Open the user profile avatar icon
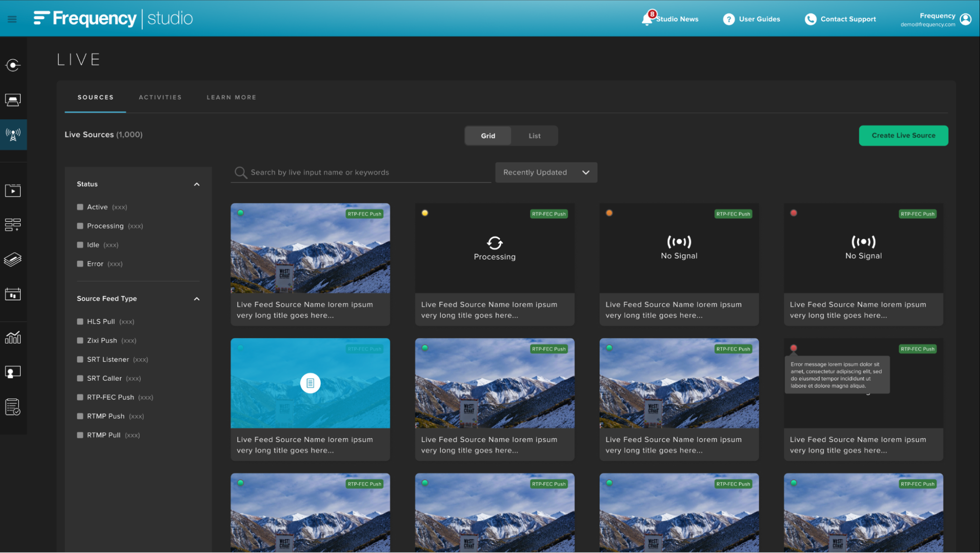980x553 pixels. point(965,19)
